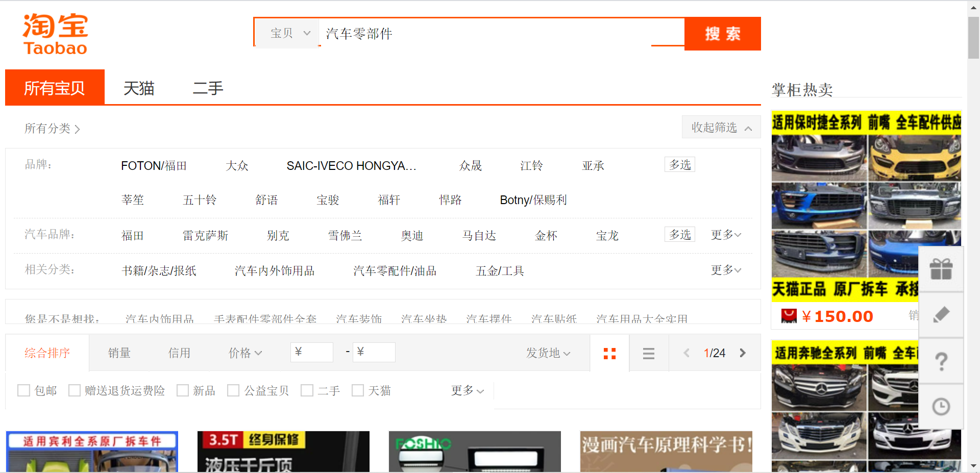Filter by car brand 马自达
Screen dimensions: 980x473
point(479,236)
